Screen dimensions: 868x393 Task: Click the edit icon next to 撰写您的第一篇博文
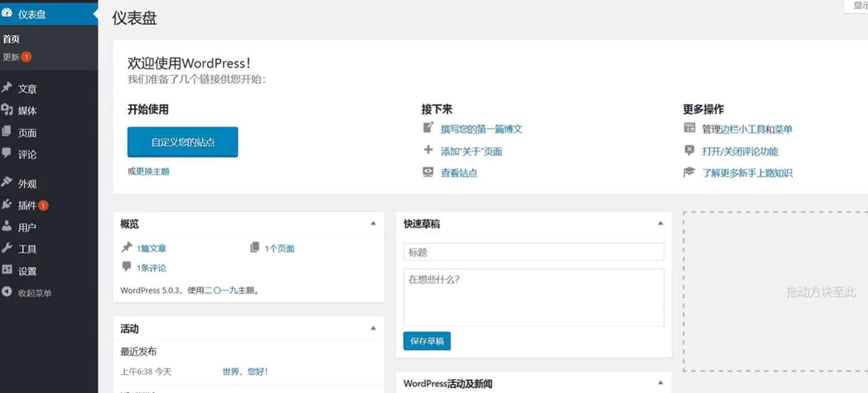point(428,128)
